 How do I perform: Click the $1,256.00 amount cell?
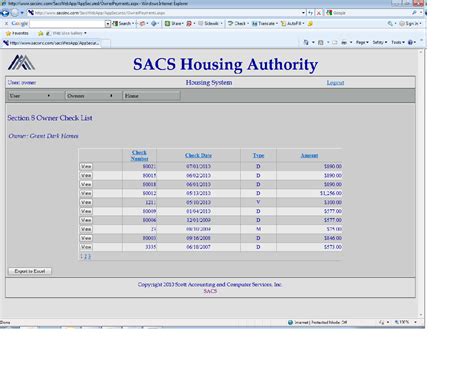click(x=309, y=193)
